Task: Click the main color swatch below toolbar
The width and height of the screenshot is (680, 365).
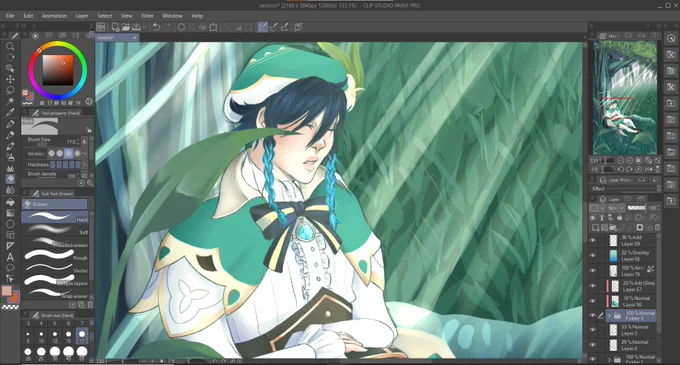Action: [x=6, y=291]
